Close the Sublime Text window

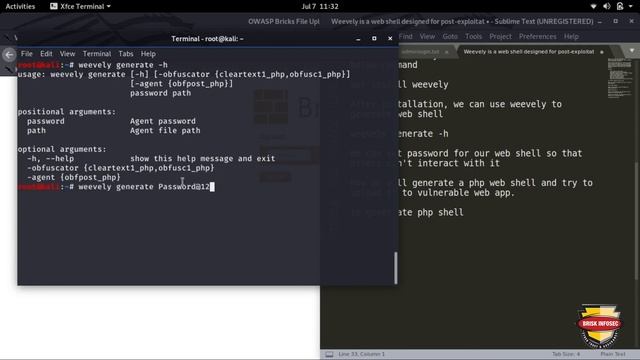pyautogui.click(x=631, y=21)
